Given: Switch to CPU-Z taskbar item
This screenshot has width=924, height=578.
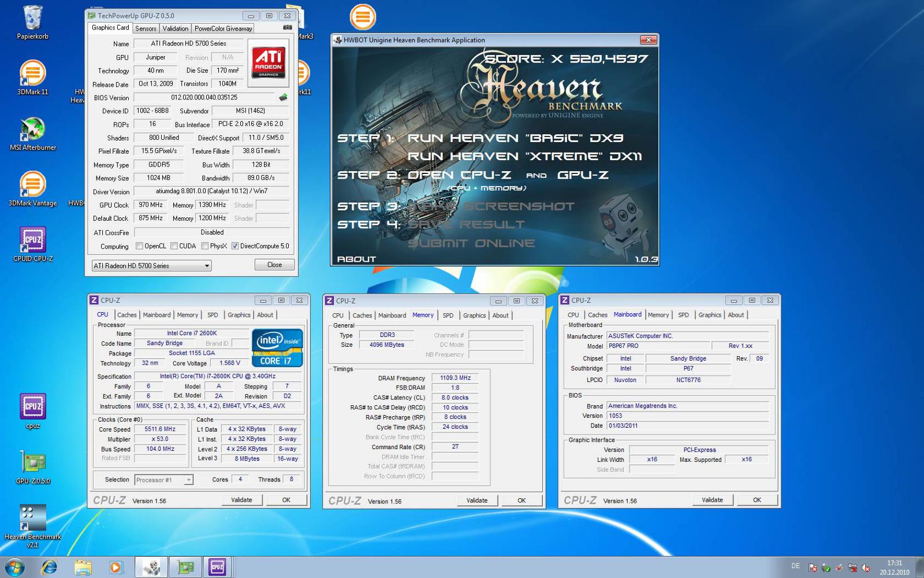Looking at the screenshot, I should coord(218,567).
